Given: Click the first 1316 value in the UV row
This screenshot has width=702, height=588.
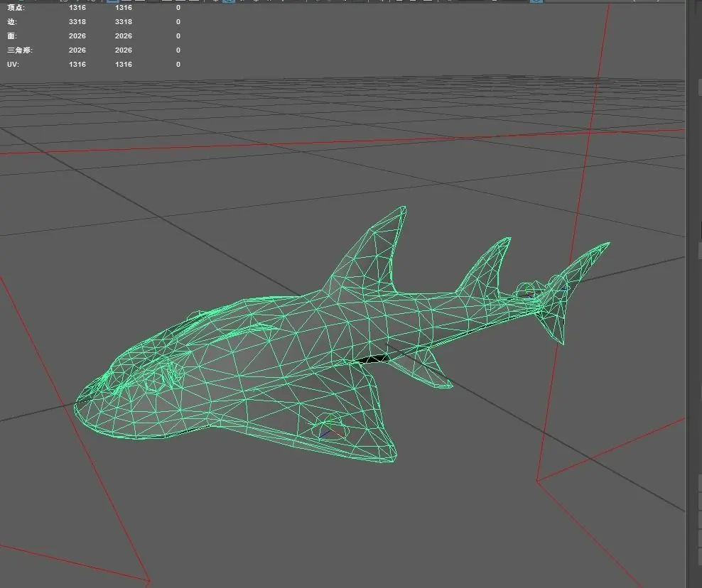Looking at the screenshot, I should coord(77,65).
